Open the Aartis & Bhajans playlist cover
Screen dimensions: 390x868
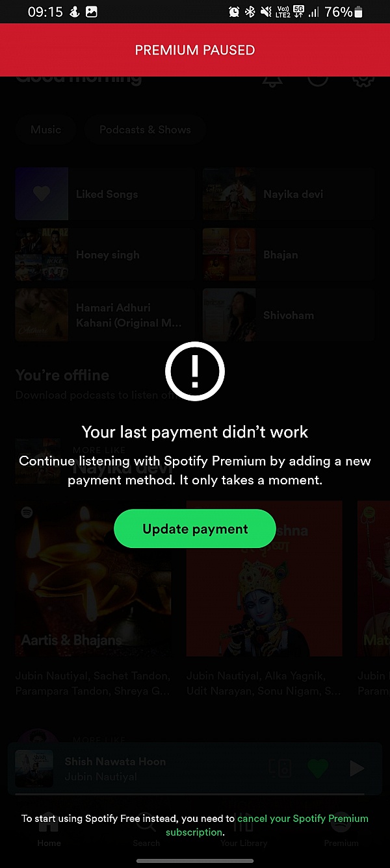tap(93, 578)
